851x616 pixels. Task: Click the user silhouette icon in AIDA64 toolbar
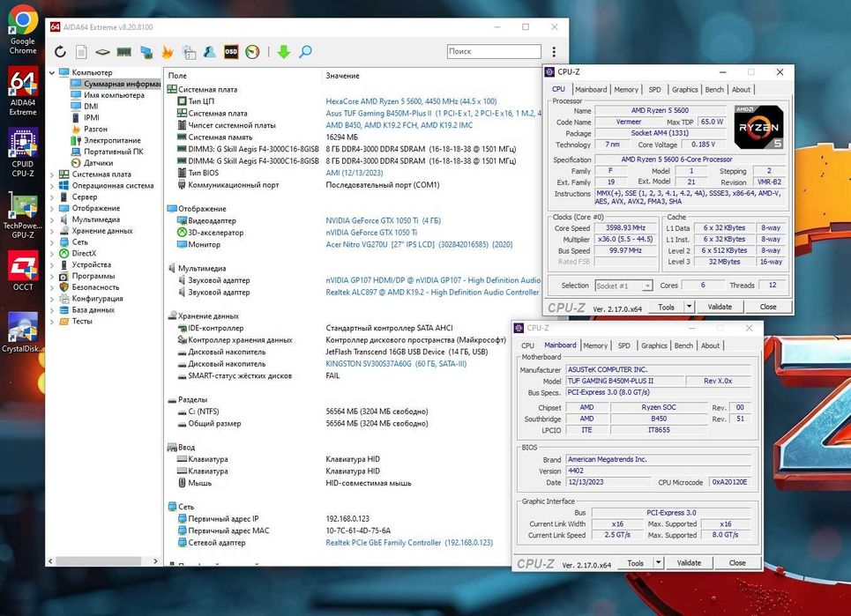pyautogui.click(x=210, y=51)
